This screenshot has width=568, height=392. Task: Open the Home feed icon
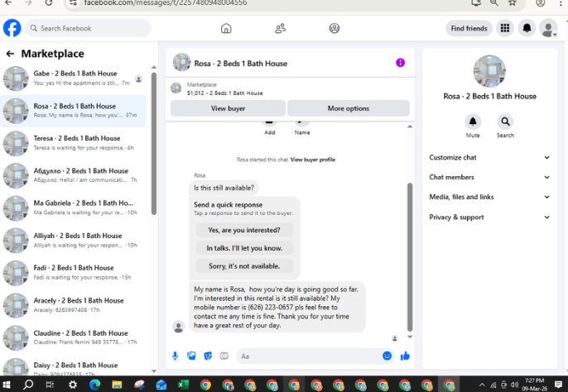click(x=226, y=28)
